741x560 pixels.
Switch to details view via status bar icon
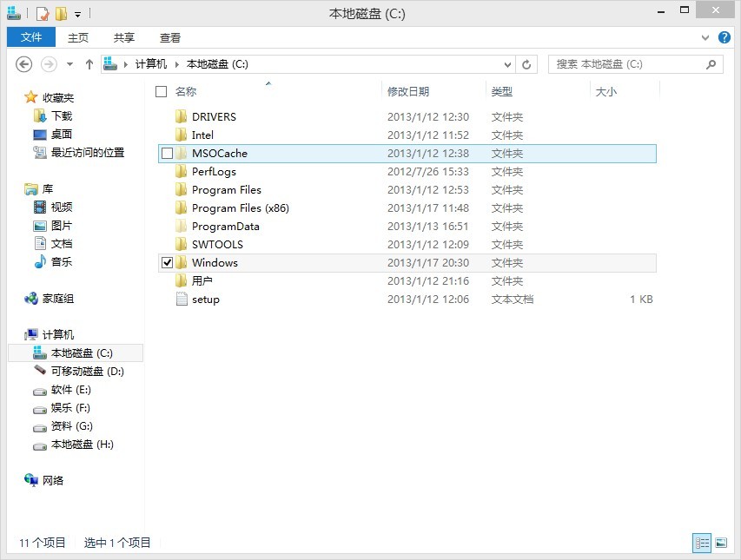[x=702, y=543]
